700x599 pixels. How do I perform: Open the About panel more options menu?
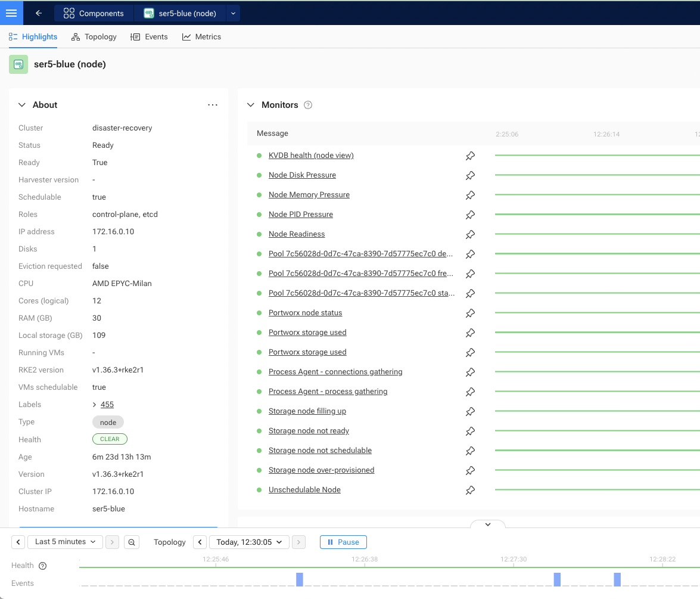[x=213, y=105]
